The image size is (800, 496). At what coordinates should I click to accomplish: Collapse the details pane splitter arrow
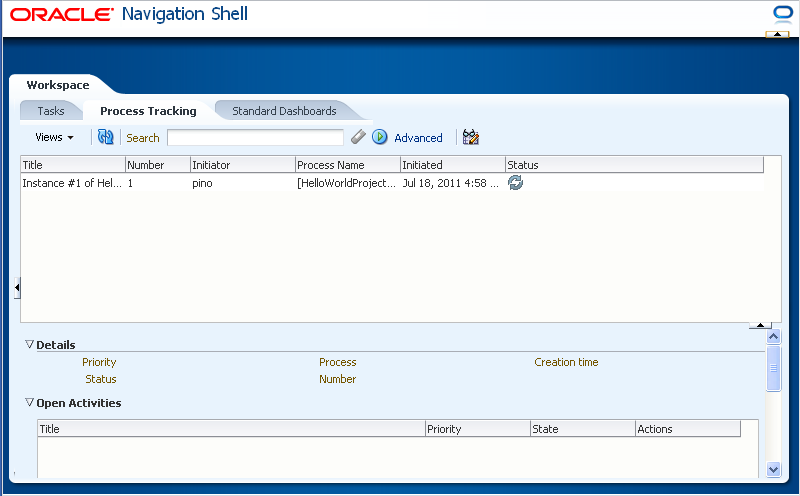click(760, 325)
